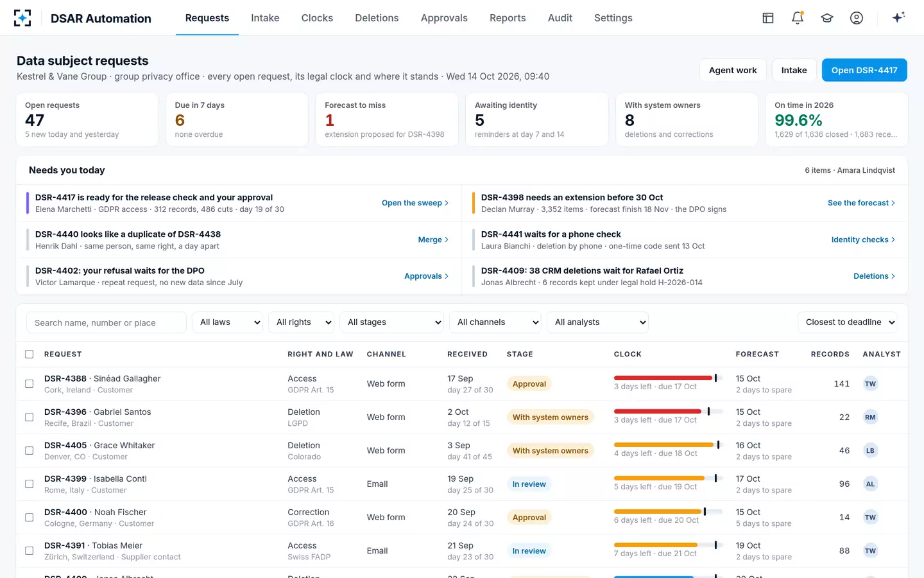
Task: Follow the Identity checks link
Action: (864, 240)
